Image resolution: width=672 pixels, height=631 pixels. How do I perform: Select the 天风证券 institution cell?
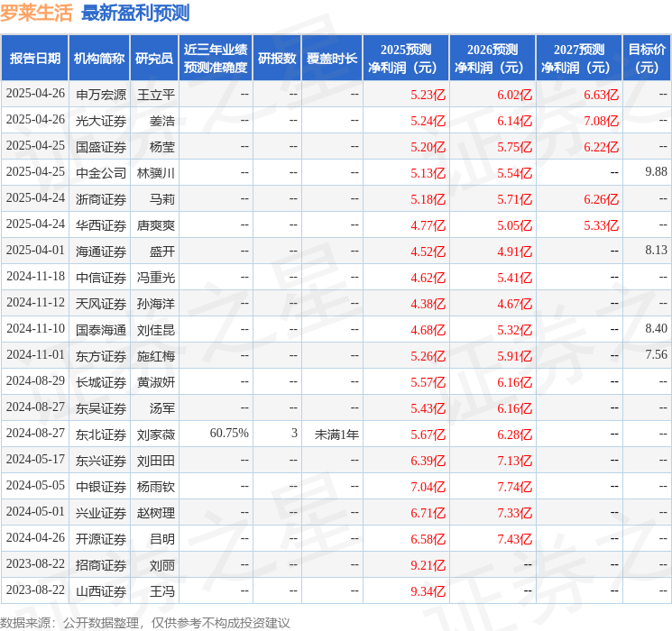coord(101,304)
